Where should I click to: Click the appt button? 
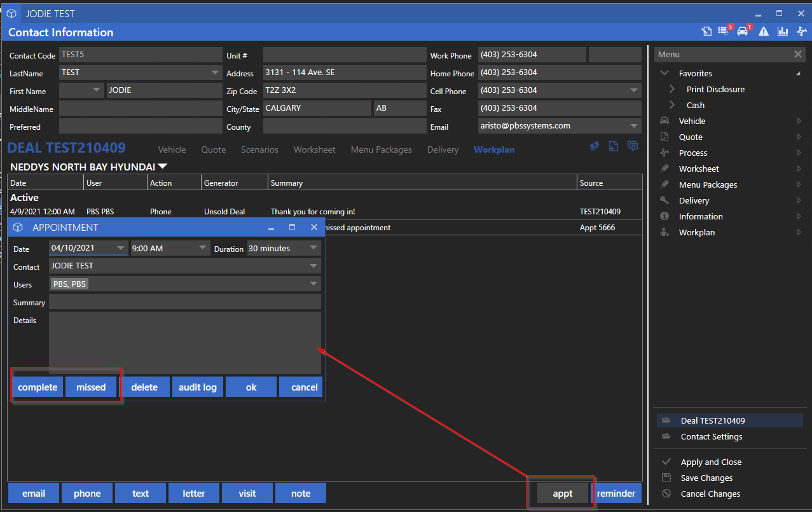point(563,493)
